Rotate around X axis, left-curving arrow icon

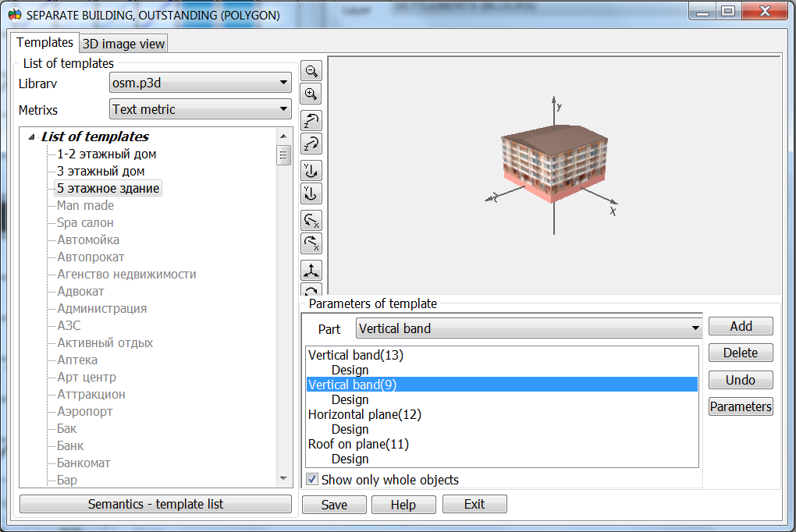311,221
